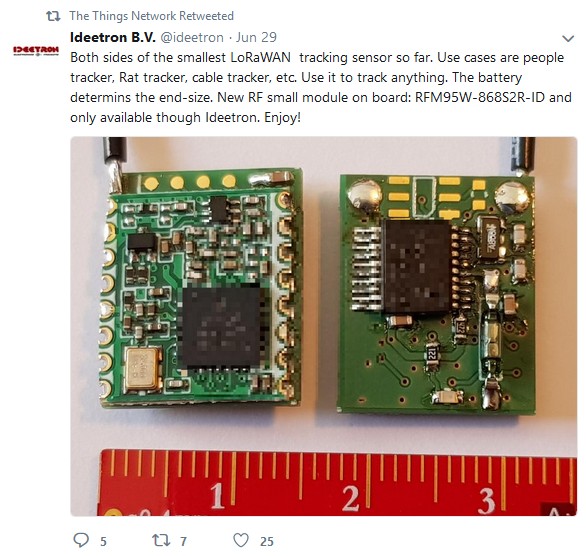
Task: Open the Ideetron B.V. profile name
Action: 113,37
